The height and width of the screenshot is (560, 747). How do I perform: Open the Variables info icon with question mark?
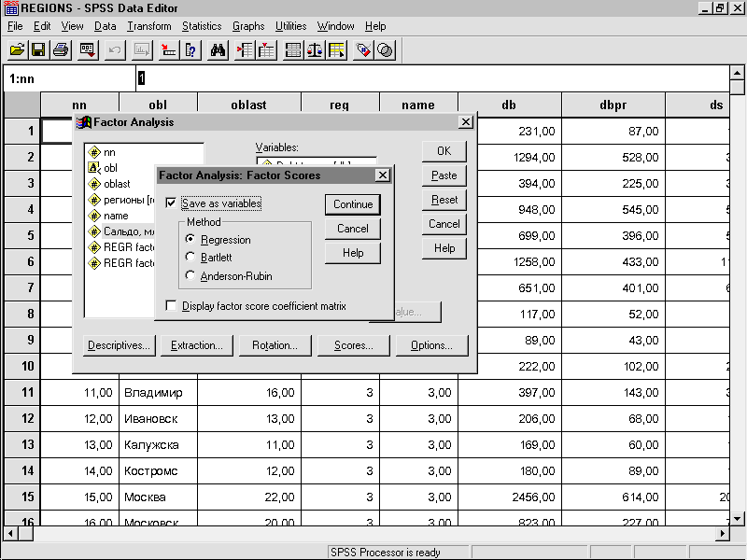point(190,50)
